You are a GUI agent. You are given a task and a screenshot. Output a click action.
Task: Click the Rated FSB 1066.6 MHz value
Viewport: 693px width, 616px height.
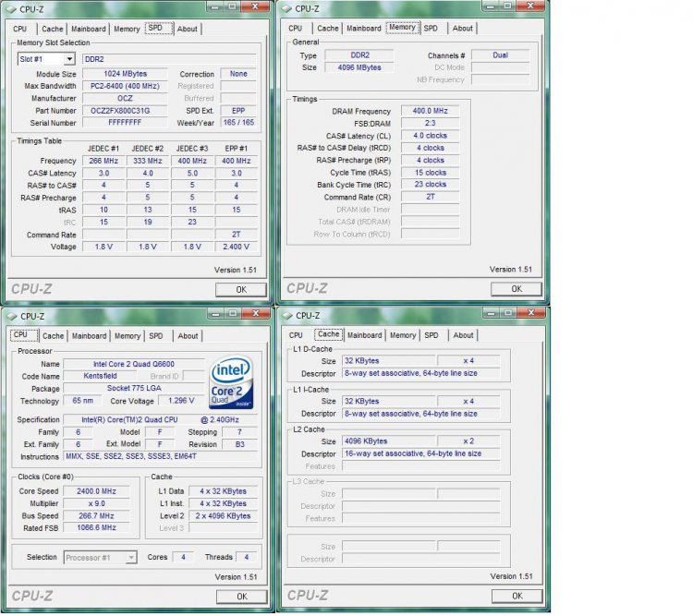pos(96,528)
